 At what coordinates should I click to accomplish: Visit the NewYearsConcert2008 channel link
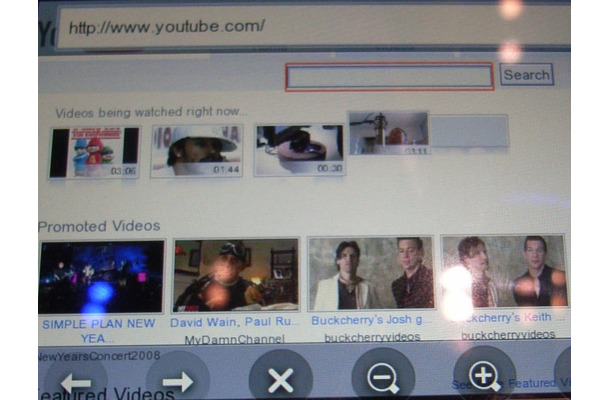point(100,356)
